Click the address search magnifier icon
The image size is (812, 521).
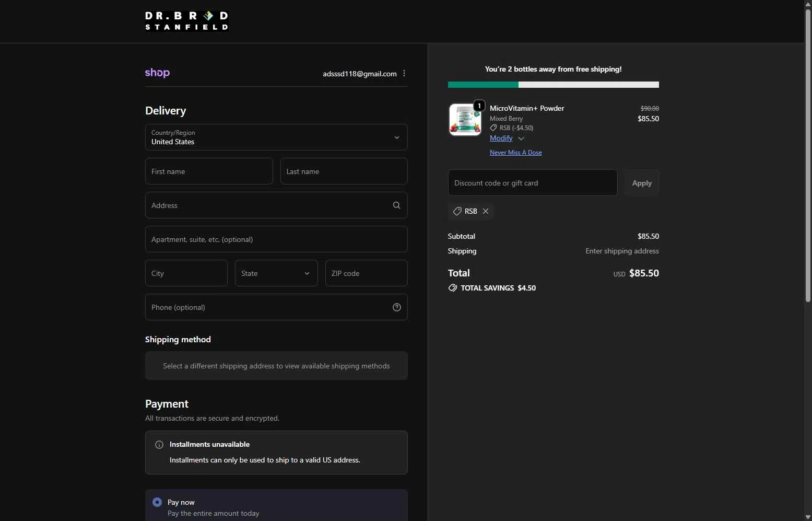(x=396, y=205)
